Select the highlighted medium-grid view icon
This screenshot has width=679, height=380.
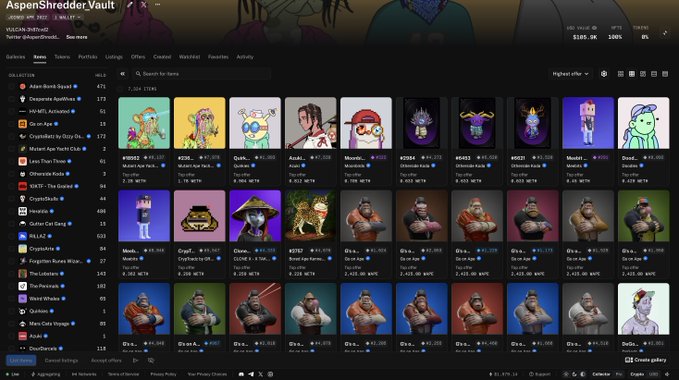tap(632, 74)
